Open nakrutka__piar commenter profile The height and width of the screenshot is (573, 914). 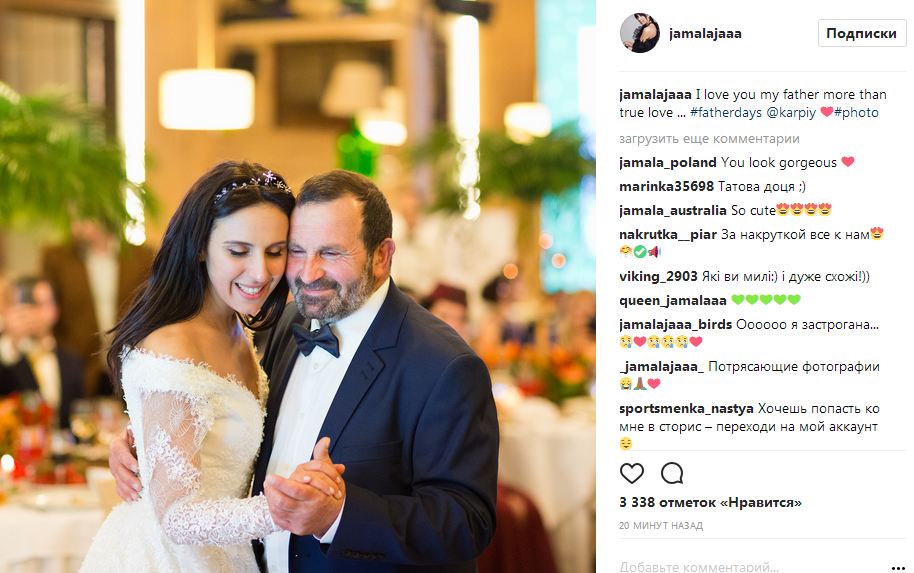[x=668, y=234]
